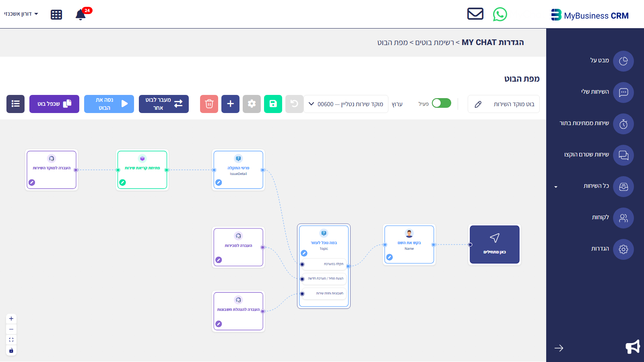Click the canvas zoom in plus control
This screenshot has width=644, height=362.
(11, 319)
